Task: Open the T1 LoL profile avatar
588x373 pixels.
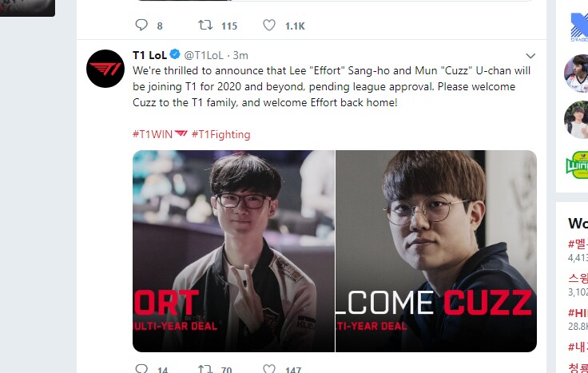Action: pyautogui.click(x=105, y=69)
